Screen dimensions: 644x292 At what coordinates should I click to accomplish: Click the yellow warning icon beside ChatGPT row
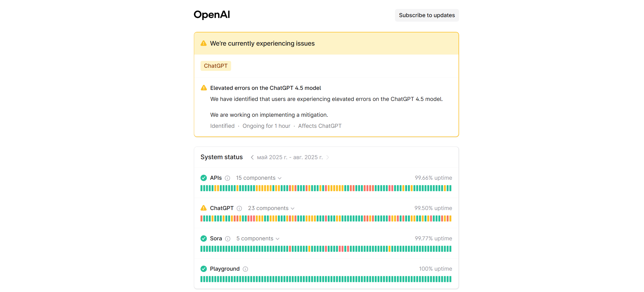(x=204, y=208)
